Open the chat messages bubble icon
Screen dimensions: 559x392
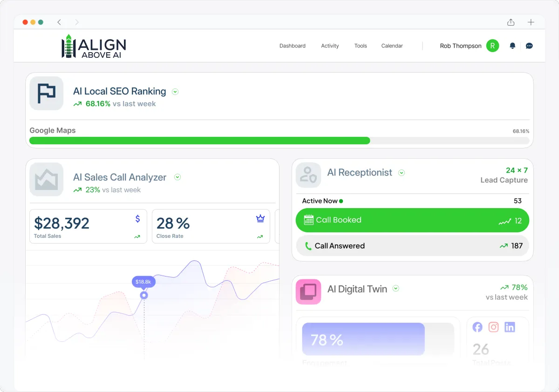click(x=529, y=46)
